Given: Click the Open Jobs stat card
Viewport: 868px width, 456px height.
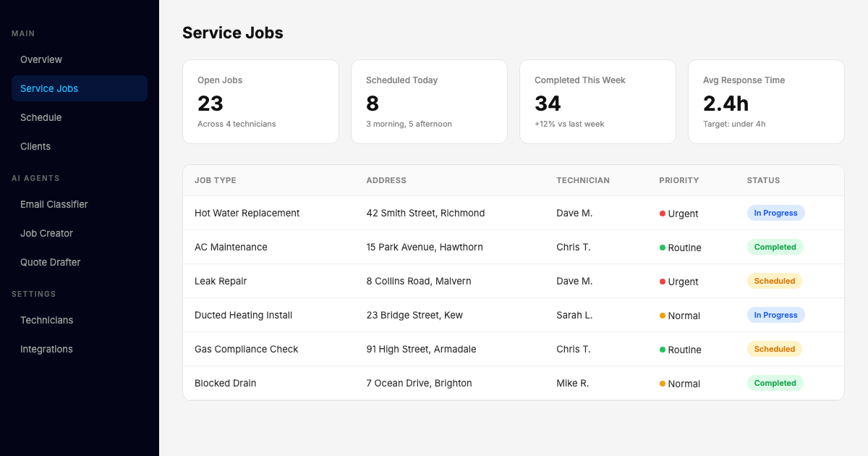Looking at the screenshot, I should click(260, 101).
